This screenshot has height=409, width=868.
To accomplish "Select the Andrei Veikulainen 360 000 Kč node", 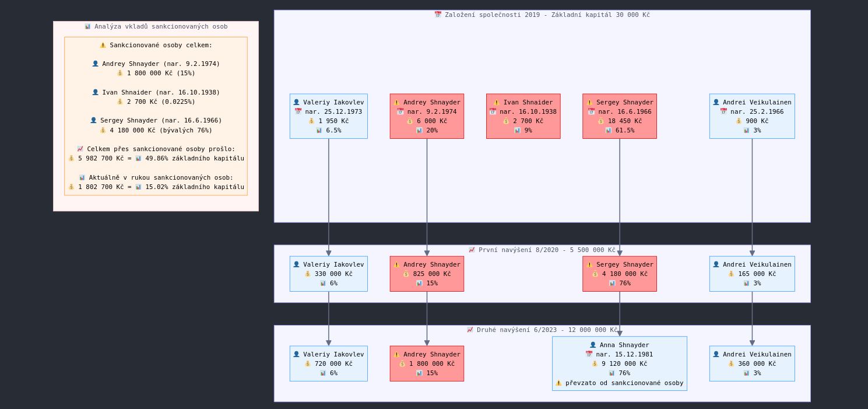I will point(751,363).
